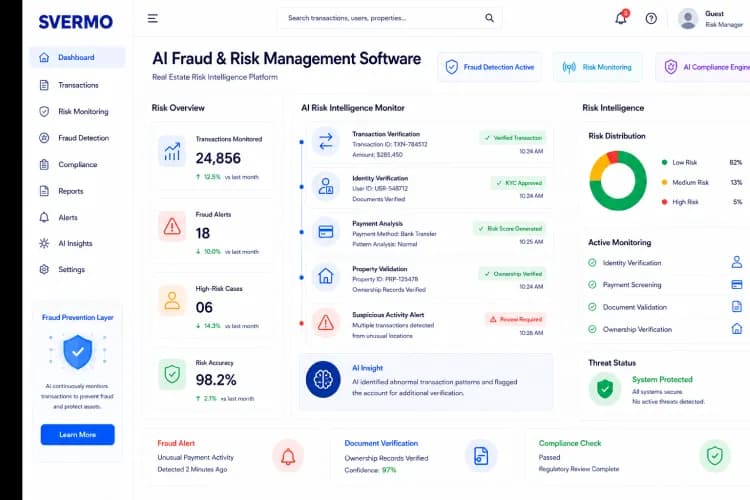Image resolution: width=750 pixels, height=500 pixels.
Task: Click the Fraud Alert bell icon at the bottom
Action: coord(288,456)
